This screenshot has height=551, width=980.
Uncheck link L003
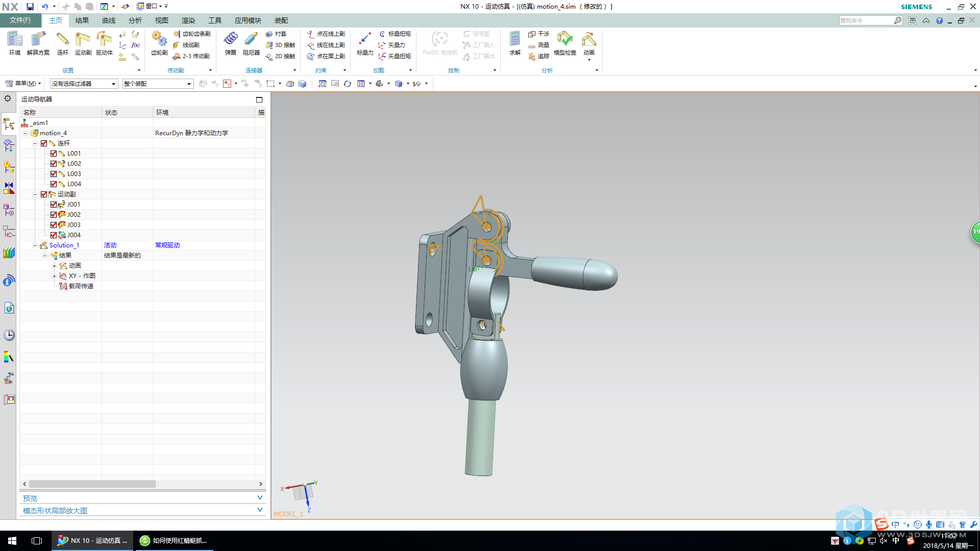(x=54, y=174)
